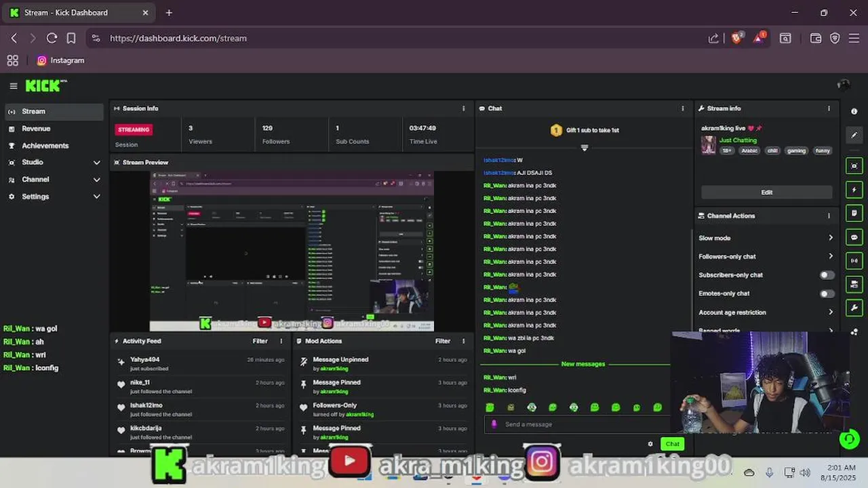Open the Session Info three-dot menu

(464, 108)
